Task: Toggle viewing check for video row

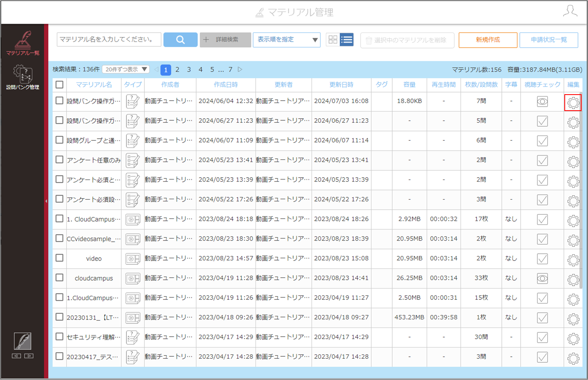Action: pyautogui.click(x=542, y=259)
